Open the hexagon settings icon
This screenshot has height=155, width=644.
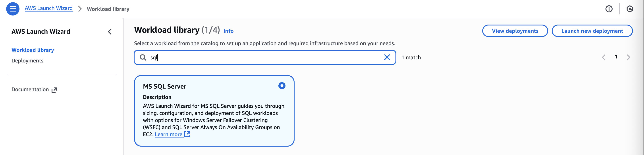click(x=630, y=9)
